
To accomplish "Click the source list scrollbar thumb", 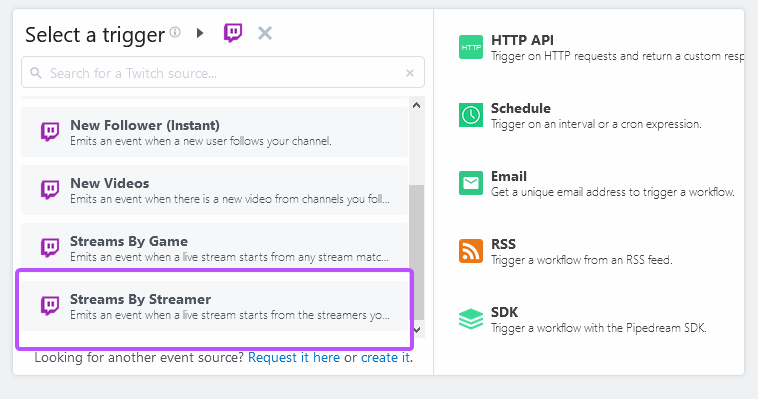I will click(x=417, y=252).
